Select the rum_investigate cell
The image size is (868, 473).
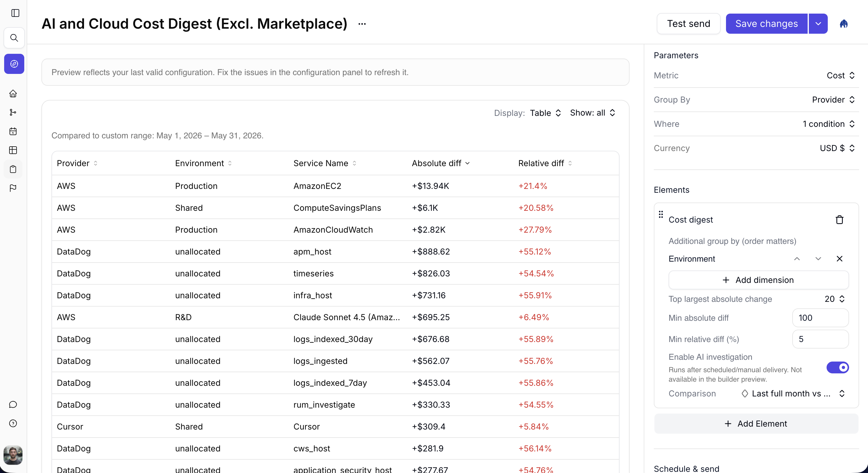point(324,405)
